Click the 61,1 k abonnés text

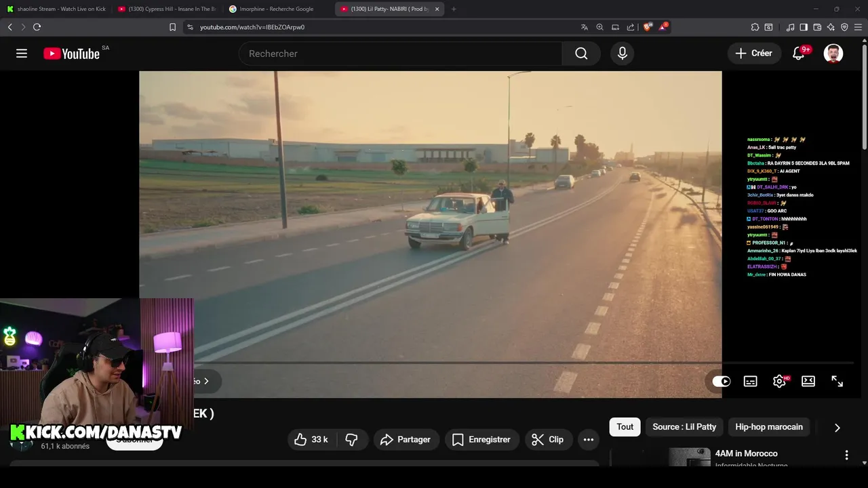(x=65, y=447)
